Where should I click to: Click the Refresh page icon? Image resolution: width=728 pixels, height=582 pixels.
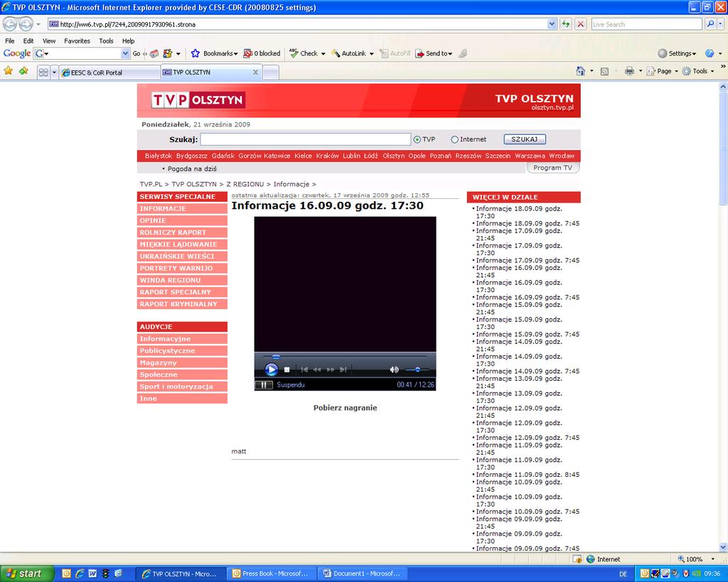[565, 24]
